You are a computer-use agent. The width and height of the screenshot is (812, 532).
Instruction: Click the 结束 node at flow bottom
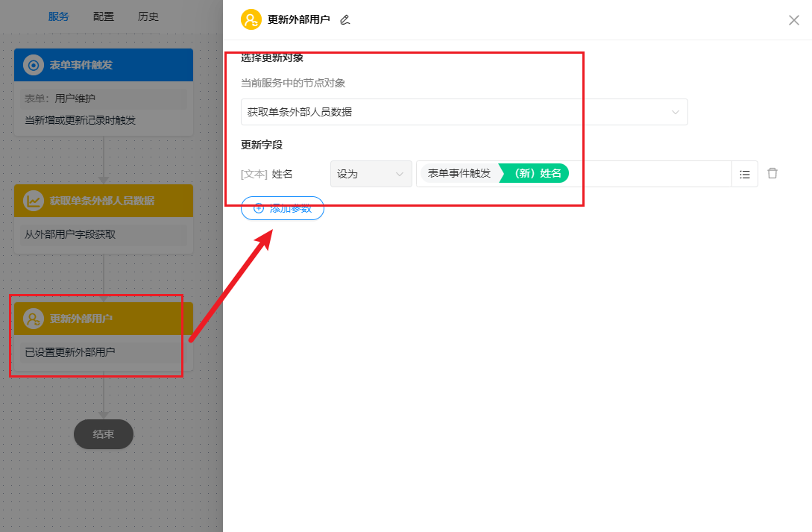click(103, 434)
